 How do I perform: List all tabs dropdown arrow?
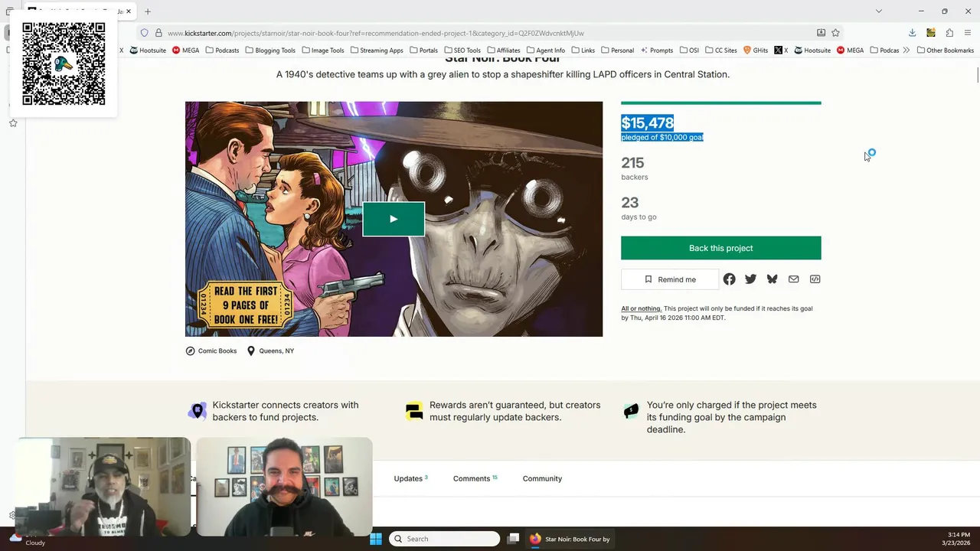coord(878,11)
